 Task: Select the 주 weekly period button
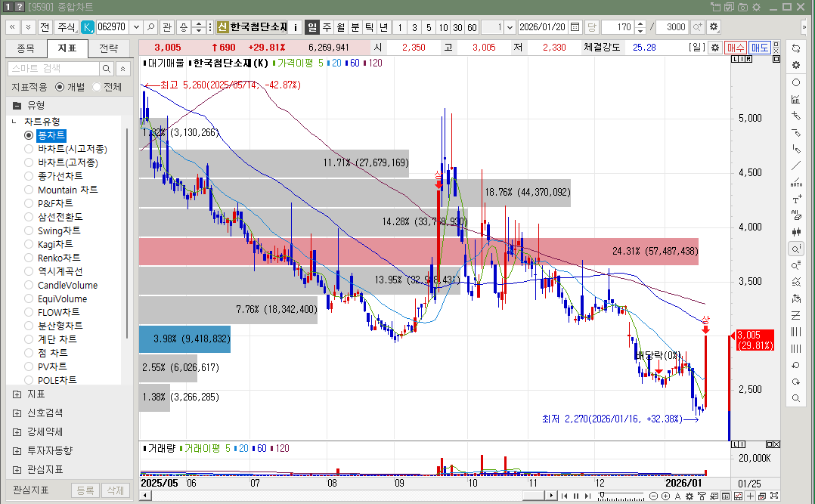[327, 27]
